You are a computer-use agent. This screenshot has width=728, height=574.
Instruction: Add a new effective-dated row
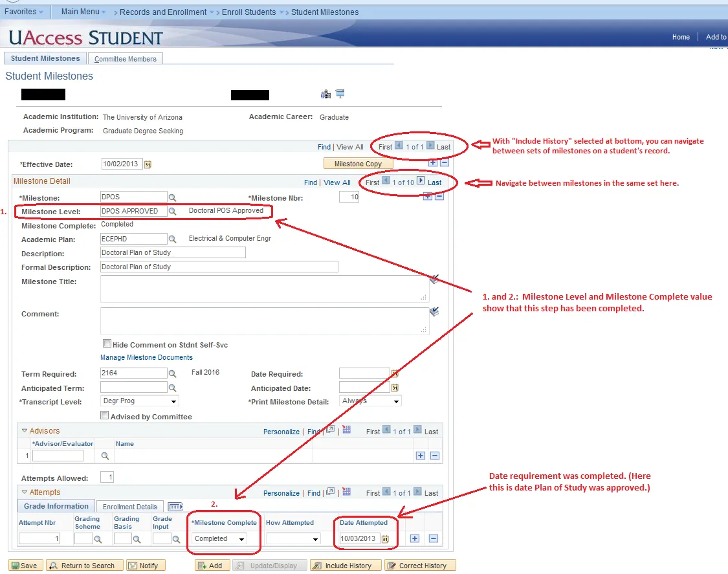pyautogui.click(x=433, y=163)
